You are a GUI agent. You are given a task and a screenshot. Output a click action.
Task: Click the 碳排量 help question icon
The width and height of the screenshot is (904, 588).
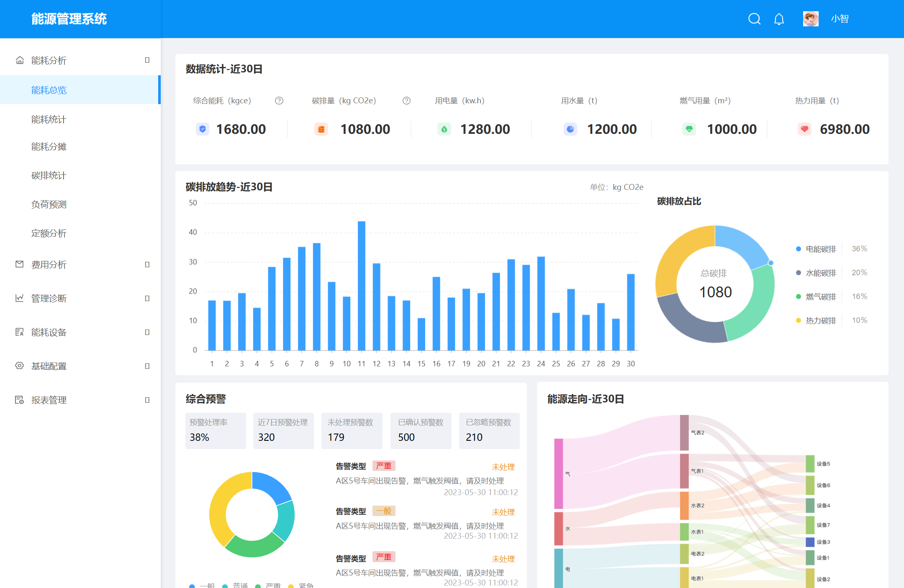click(406, 101)
